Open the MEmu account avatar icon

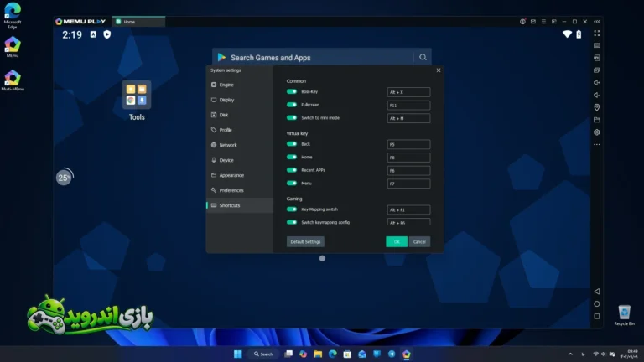[x=522, y=22]
